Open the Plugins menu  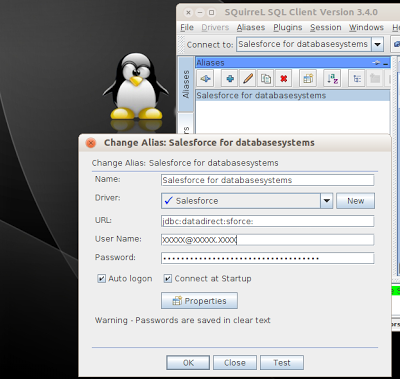[x=288, y=27]
